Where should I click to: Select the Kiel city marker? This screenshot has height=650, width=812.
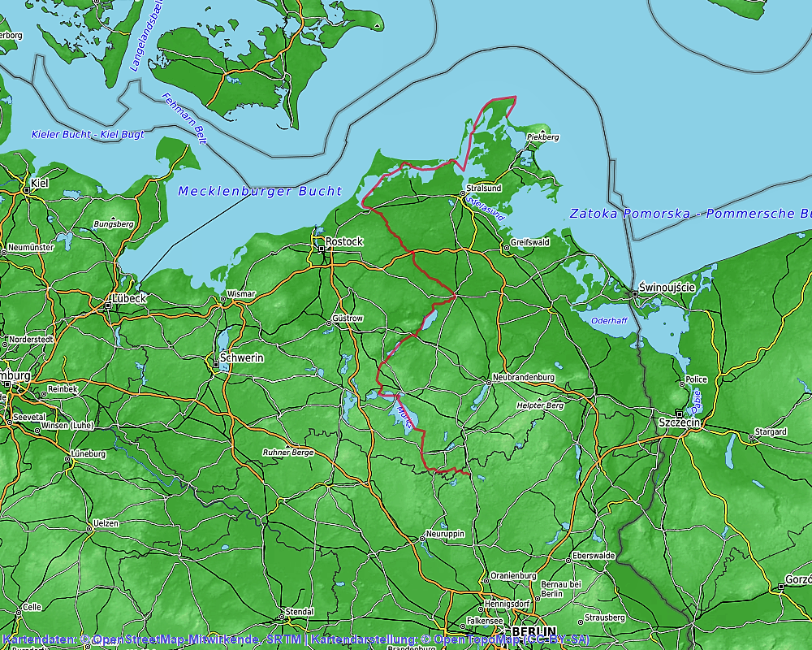tap(27, 189)
